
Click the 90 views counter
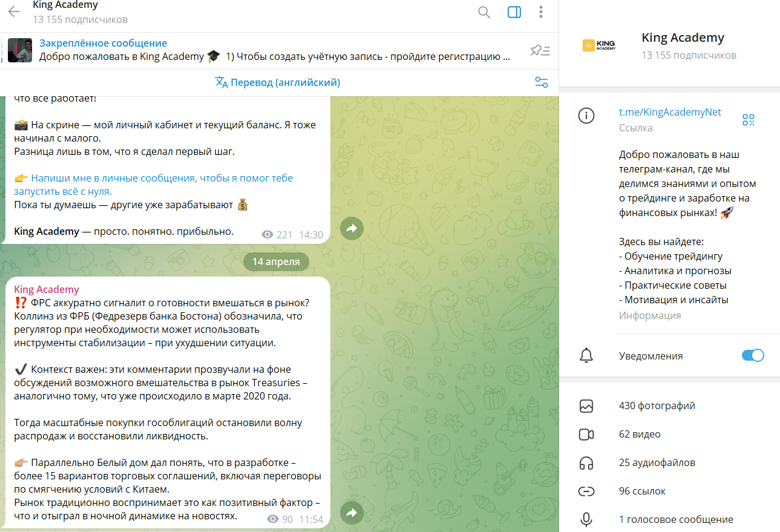pyautogui.click(x=280, y=519)
